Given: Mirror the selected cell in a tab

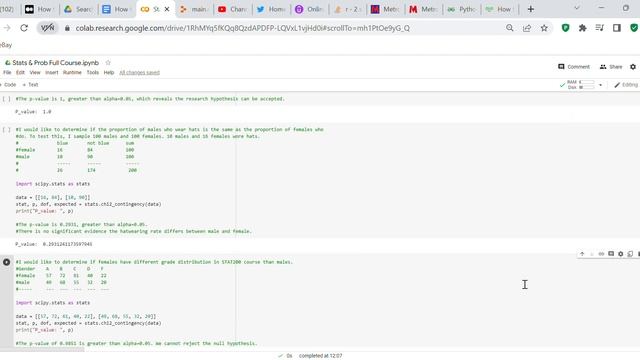Looking at the screenshot, I should click(x=630, y=254).
